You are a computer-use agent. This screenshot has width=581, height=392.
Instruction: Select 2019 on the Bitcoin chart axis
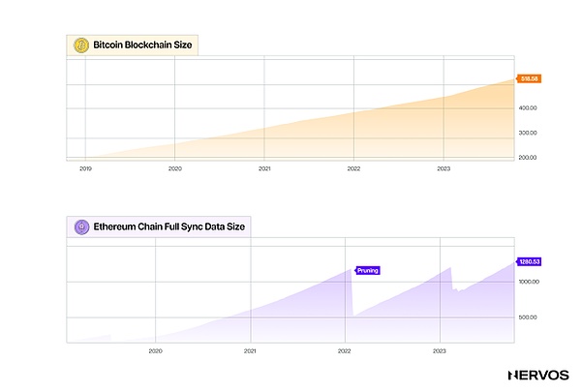click(x=85, y=168)
